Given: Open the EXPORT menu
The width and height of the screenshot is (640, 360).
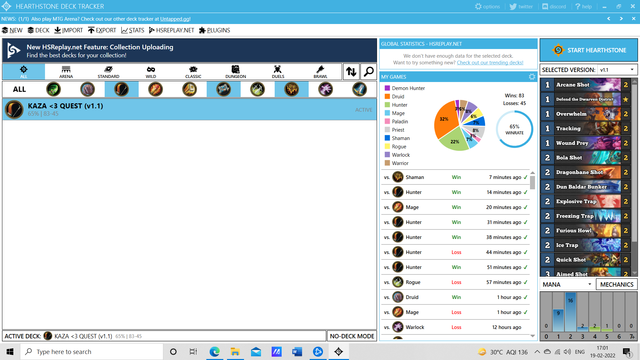Looking at the screenshot, I should pos(102,30).
